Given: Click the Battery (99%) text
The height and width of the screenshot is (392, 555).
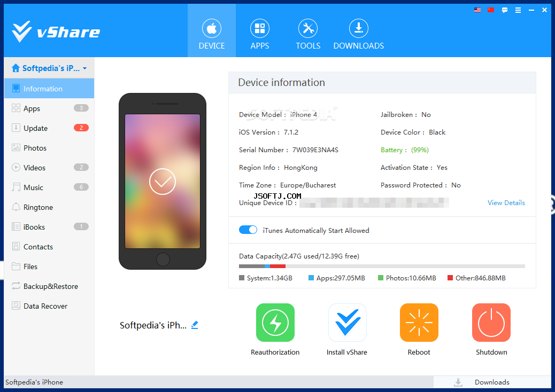Looking at the screenshot, I should (405, 150).
